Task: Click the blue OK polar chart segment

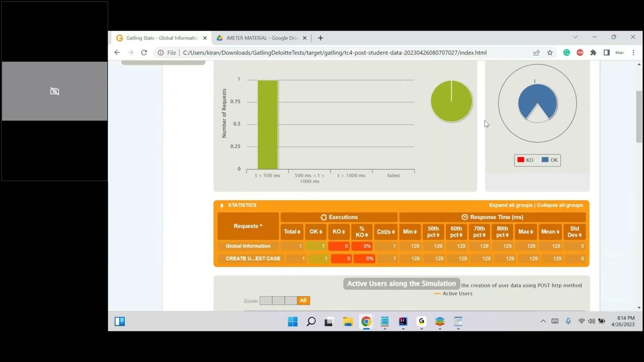Action: [537, 101]
